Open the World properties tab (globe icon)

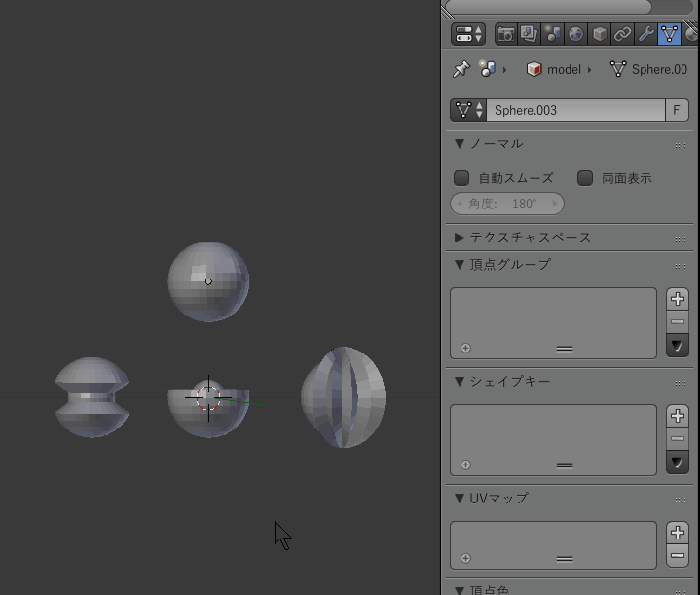[576, 34]
